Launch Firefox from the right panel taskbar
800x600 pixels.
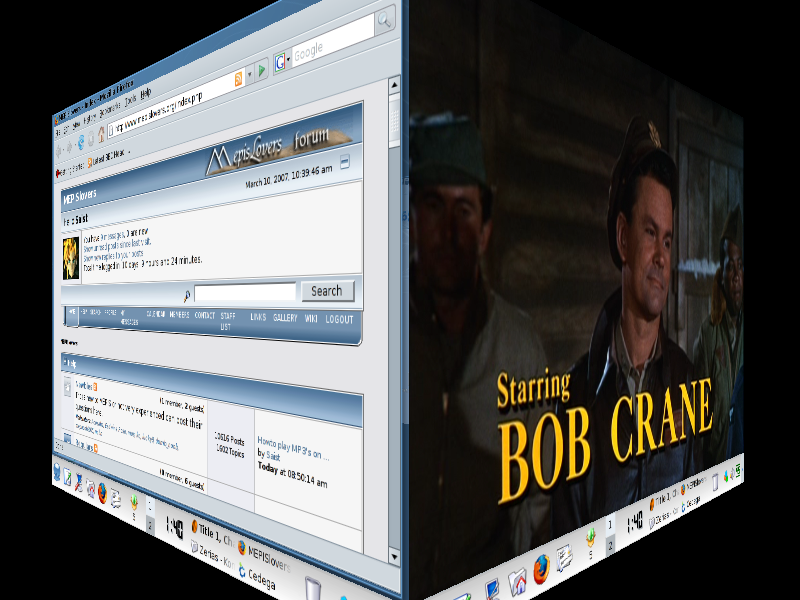pyautogui.click(x=541, y=567)
